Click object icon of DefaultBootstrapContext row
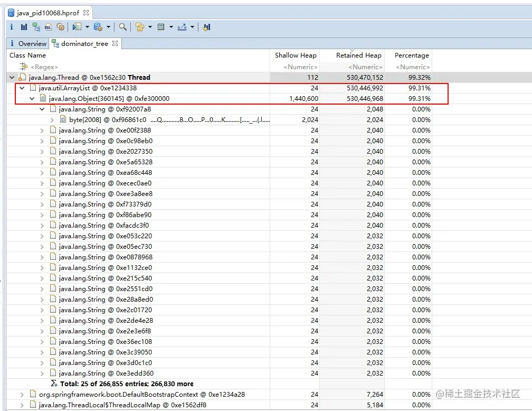 (x=33, y=394)
